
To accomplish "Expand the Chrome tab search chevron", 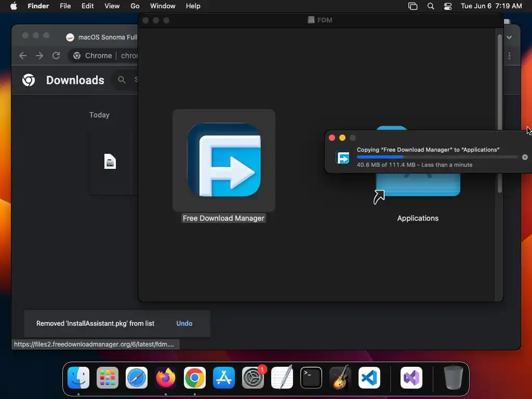I will point(509,37).
